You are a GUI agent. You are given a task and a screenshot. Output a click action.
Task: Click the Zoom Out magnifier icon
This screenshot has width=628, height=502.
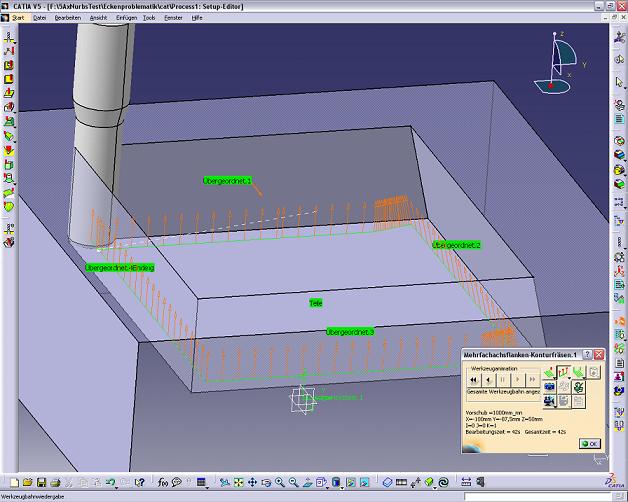point(294,482)
